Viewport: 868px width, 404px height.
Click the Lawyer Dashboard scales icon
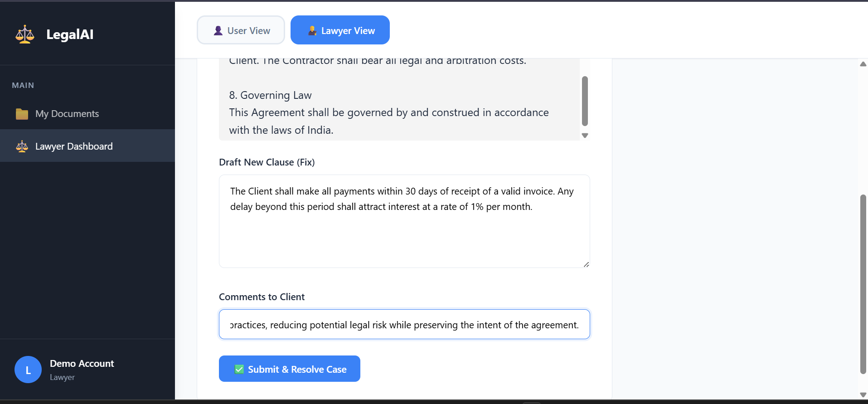[22, 146]
